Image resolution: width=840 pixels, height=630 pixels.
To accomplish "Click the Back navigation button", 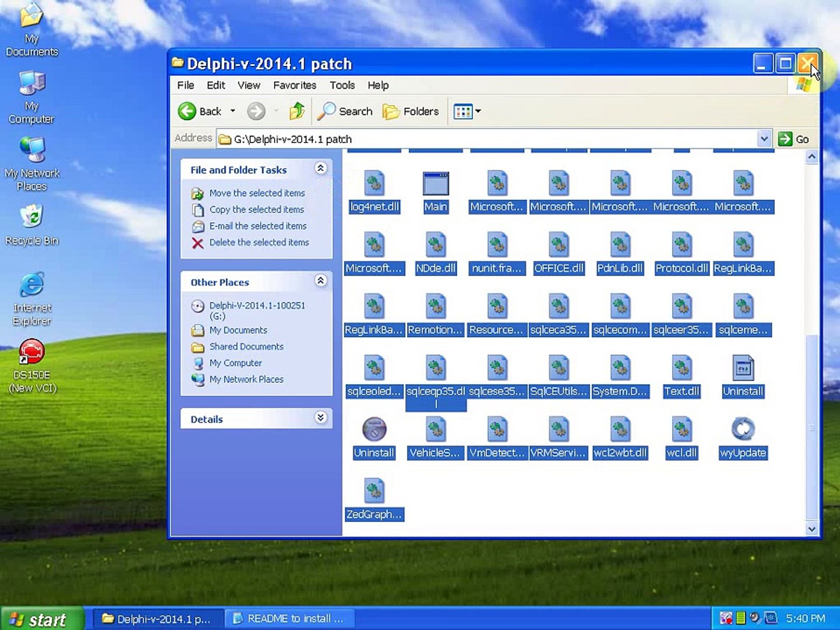I will [x=201, y=111].
